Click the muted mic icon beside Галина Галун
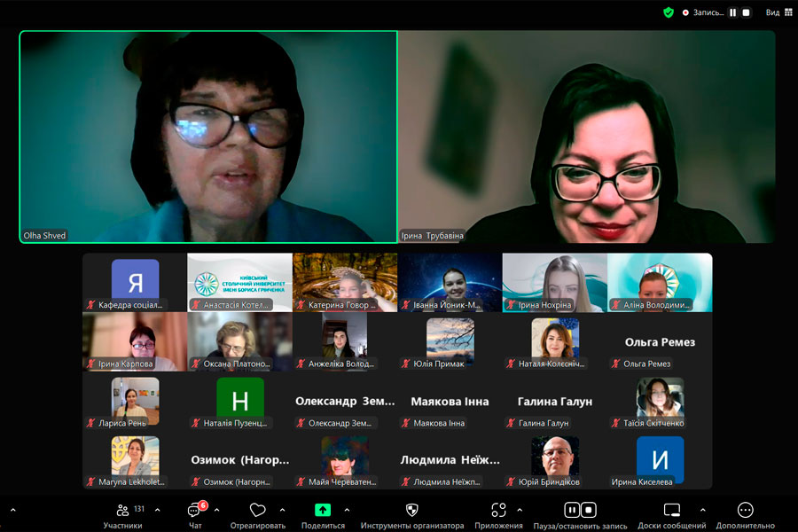Viewport: 798px width, 532px height. point(511,423)
